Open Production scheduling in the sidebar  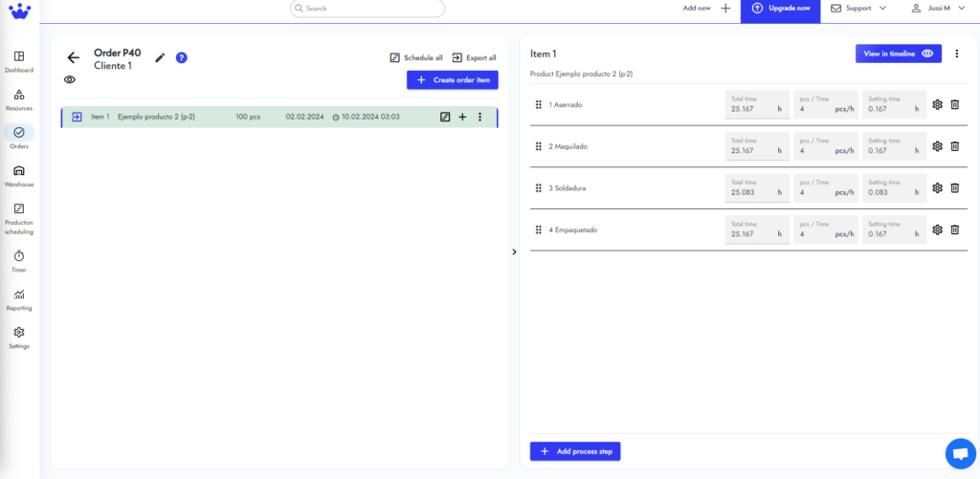coord(19,219)
